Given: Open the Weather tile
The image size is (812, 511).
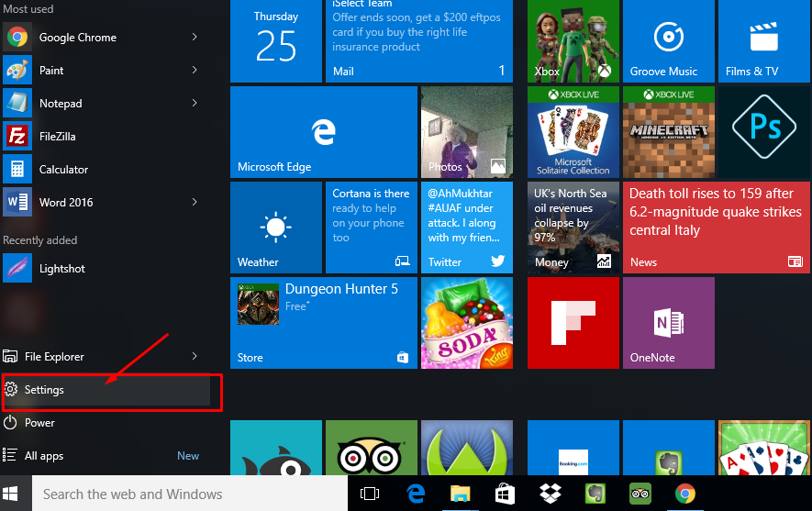Looking at the screenshot, I should pyautogui.click(x=276, y=228).
